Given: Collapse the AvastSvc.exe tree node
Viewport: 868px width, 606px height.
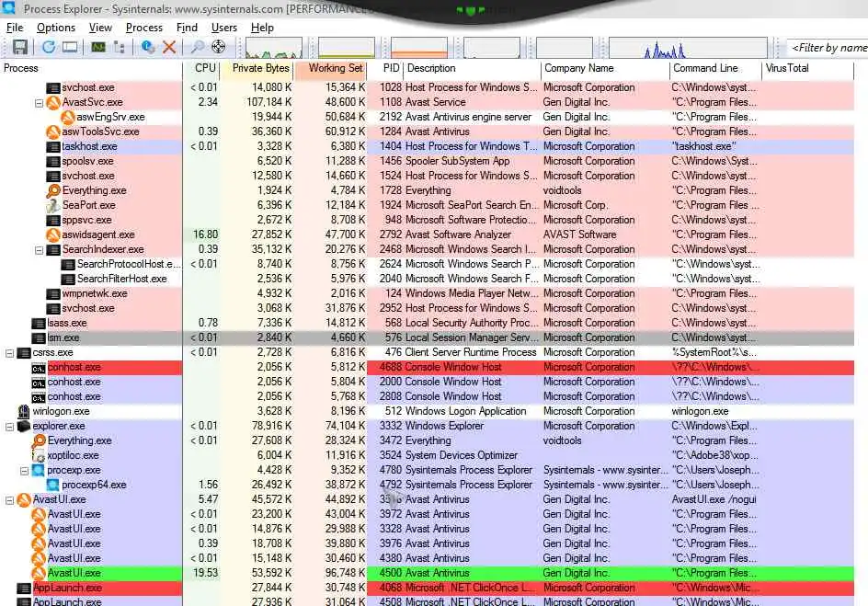Looking at the screenshot, I should click(x=39, y=103).
